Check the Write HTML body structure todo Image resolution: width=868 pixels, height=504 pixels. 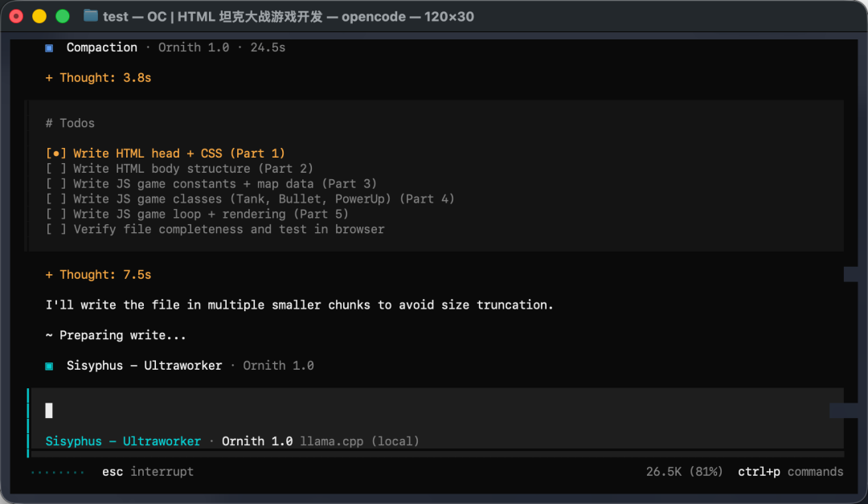[x=56, y=168]
